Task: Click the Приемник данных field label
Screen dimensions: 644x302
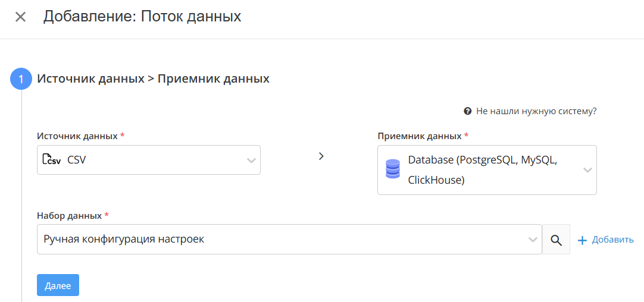Action: tap(420, 136)
